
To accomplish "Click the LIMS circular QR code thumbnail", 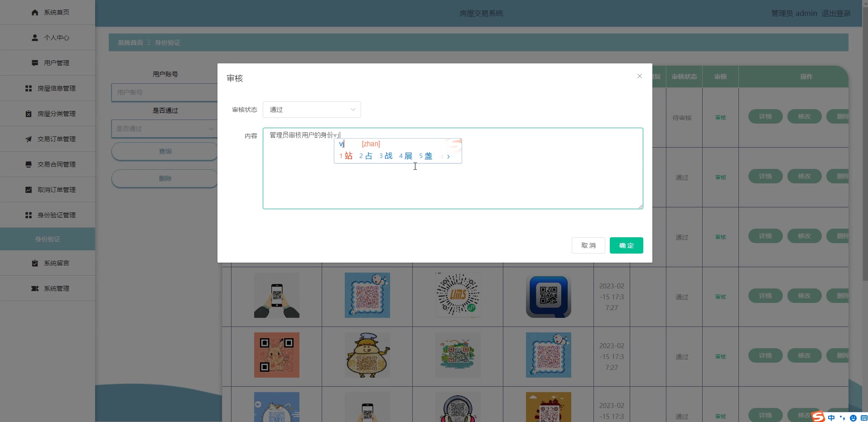I will click(458, 295).
